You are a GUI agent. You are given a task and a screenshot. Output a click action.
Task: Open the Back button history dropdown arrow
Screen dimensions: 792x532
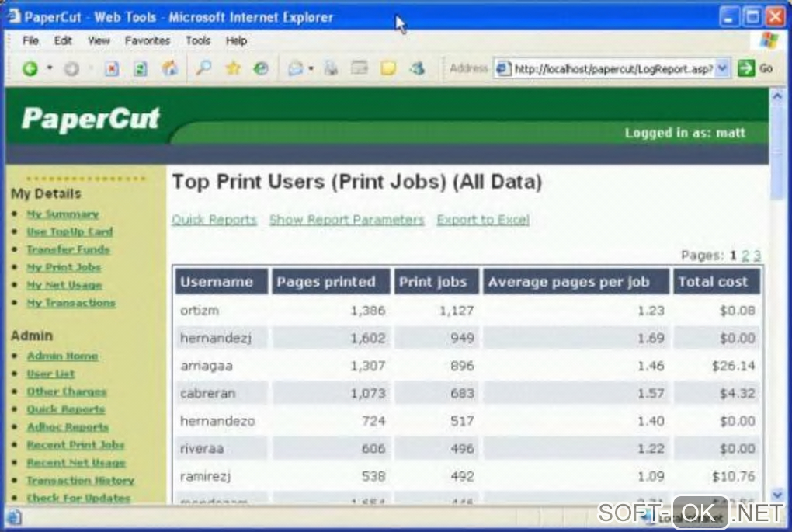pyautogui.click(x=50, y=68)
